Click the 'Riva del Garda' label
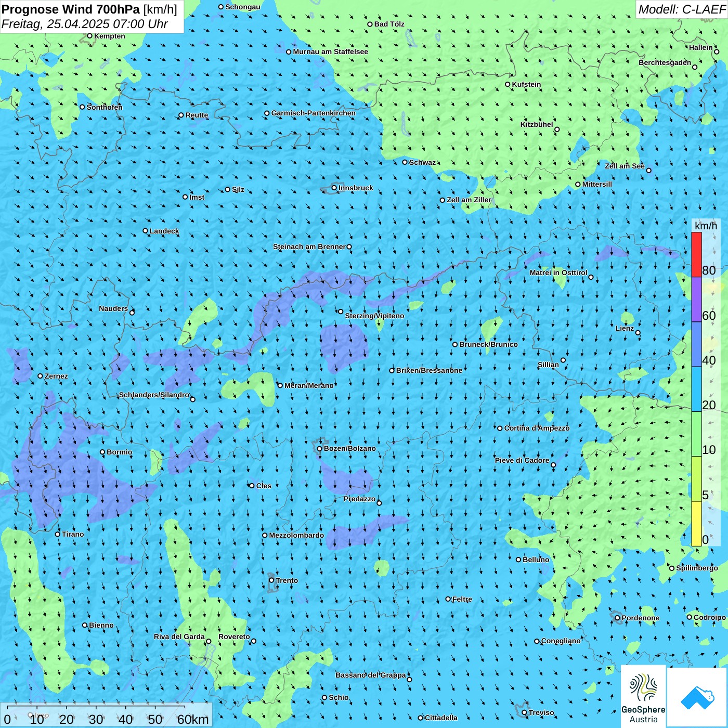Image resolution: width=728 pixels, height=728 pixels. click(x=179, y=636)
